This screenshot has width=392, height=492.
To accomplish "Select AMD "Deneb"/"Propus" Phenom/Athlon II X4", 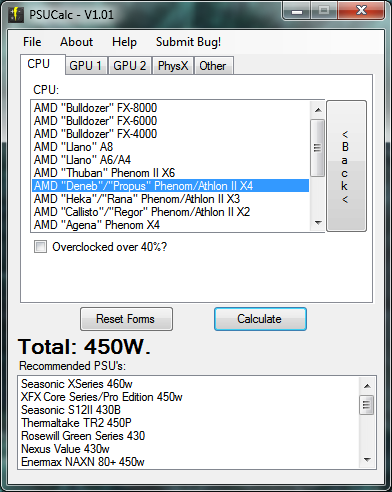I will tap(170, 186).
